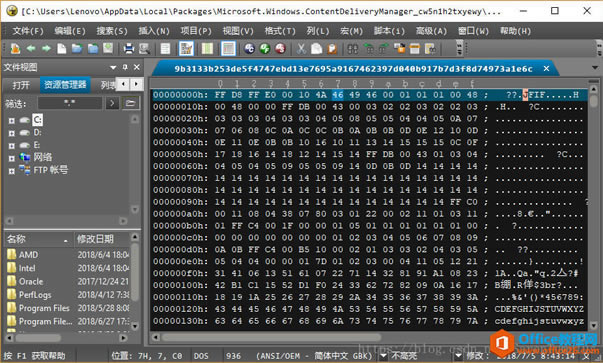The image size is (603, 363).
Task: Click the scissors cut icon
Action: [x=301, y=48]
